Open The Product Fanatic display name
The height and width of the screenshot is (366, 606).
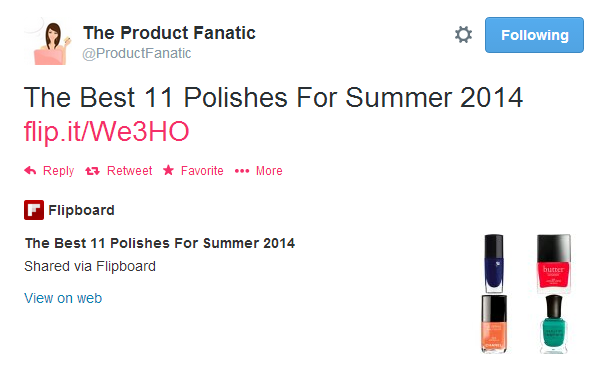[169, 33]
